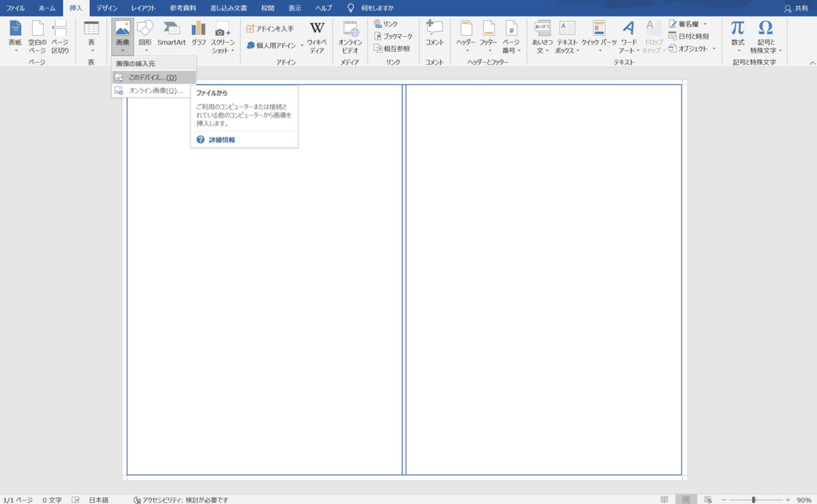The width and height of the screenshot is (817, 504).
Task: Insert a リンク hyperlink
Action: (x=386, y=24)
